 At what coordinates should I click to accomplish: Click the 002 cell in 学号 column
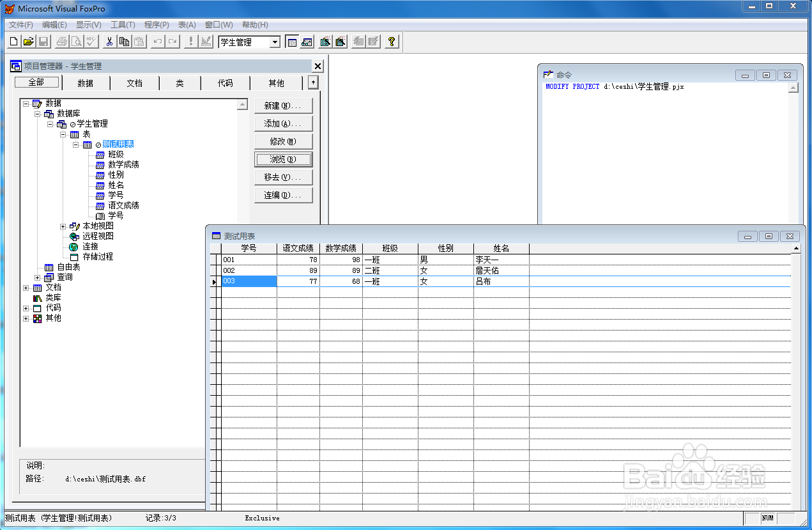point(249,270)
